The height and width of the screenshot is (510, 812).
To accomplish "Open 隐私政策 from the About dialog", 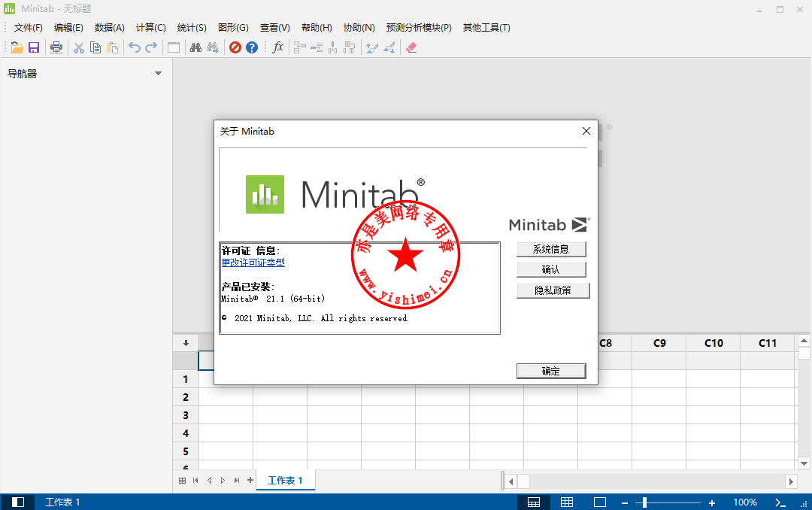I will (553, 291).
